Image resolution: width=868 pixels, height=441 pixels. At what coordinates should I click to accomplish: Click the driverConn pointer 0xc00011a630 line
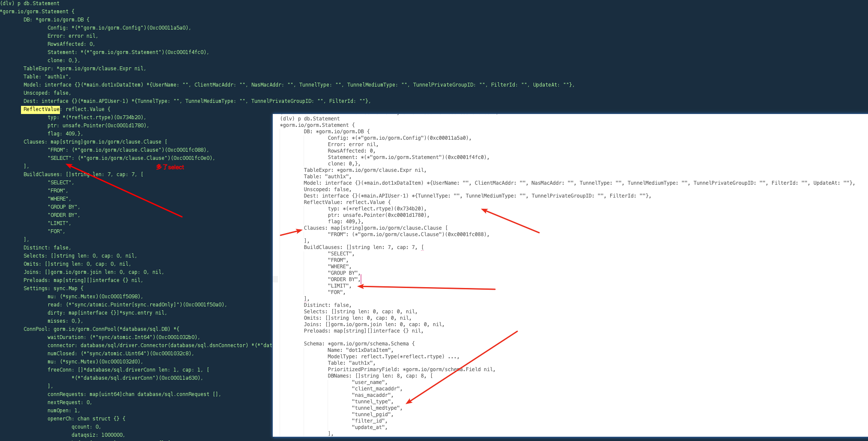137,378
